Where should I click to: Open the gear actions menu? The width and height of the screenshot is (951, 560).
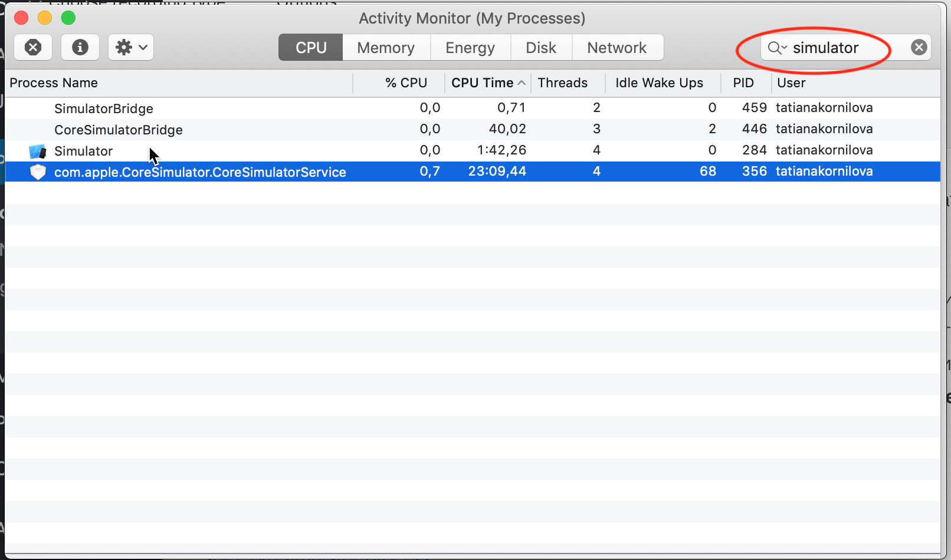pos(131,47)
